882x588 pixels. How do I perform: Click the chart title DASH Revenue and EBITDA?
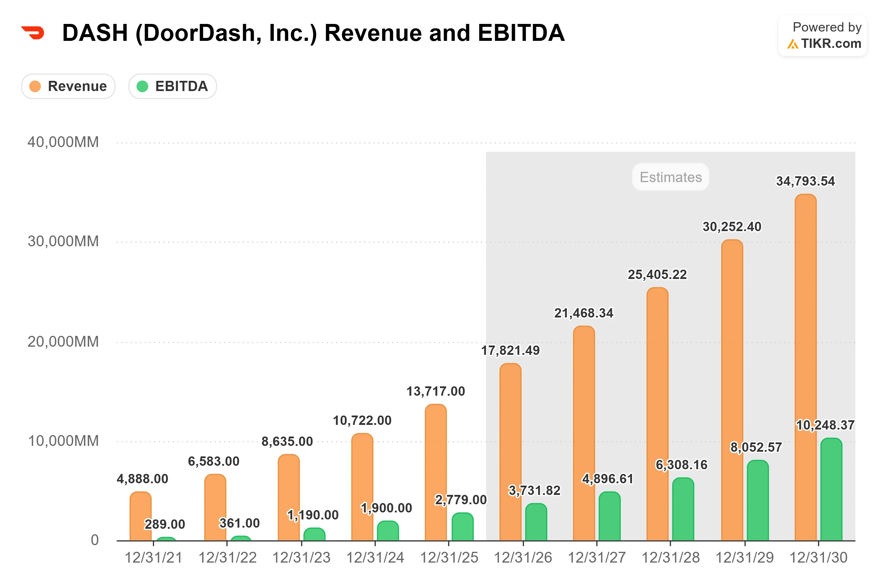313,33
